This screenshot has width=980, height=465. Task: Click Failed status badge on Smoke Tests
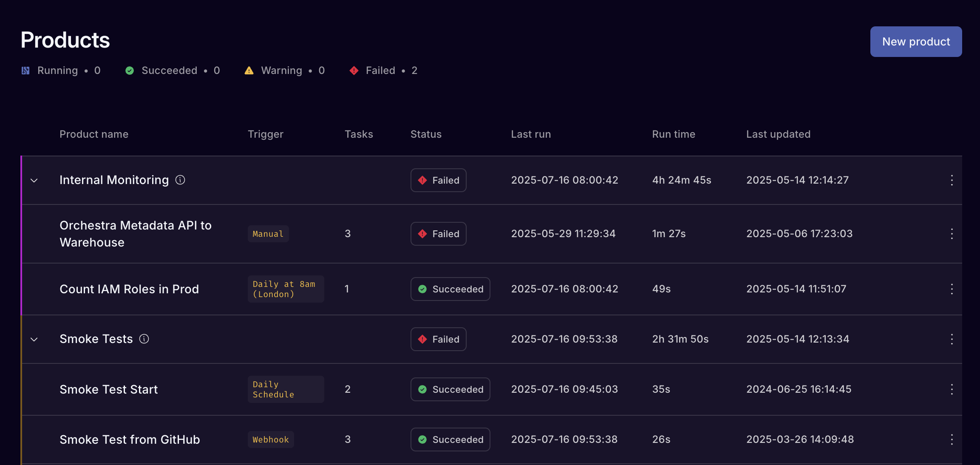point(438,339)
